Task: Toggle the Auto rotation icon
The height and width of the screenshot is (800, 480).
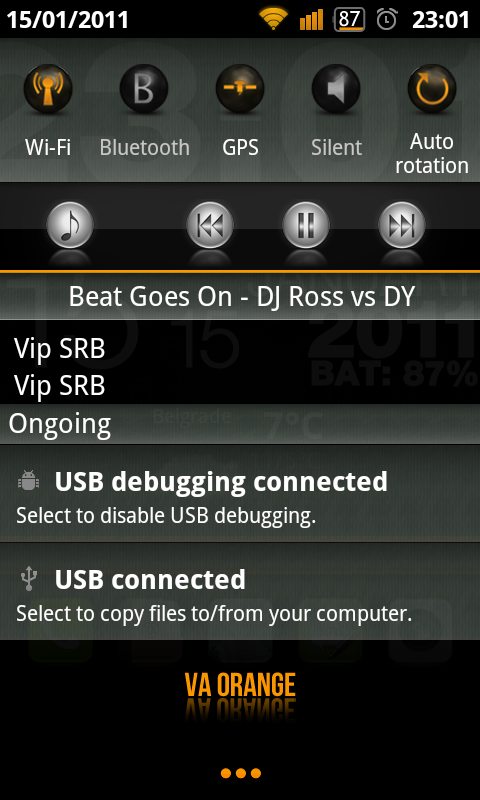Action: click(432, 89)
